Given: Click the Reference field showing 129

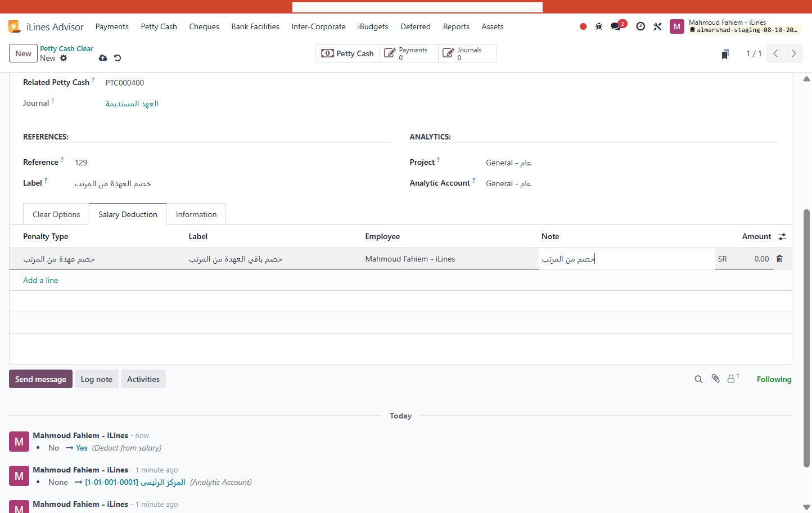Looking at the screenshot, I should (233, 163).
